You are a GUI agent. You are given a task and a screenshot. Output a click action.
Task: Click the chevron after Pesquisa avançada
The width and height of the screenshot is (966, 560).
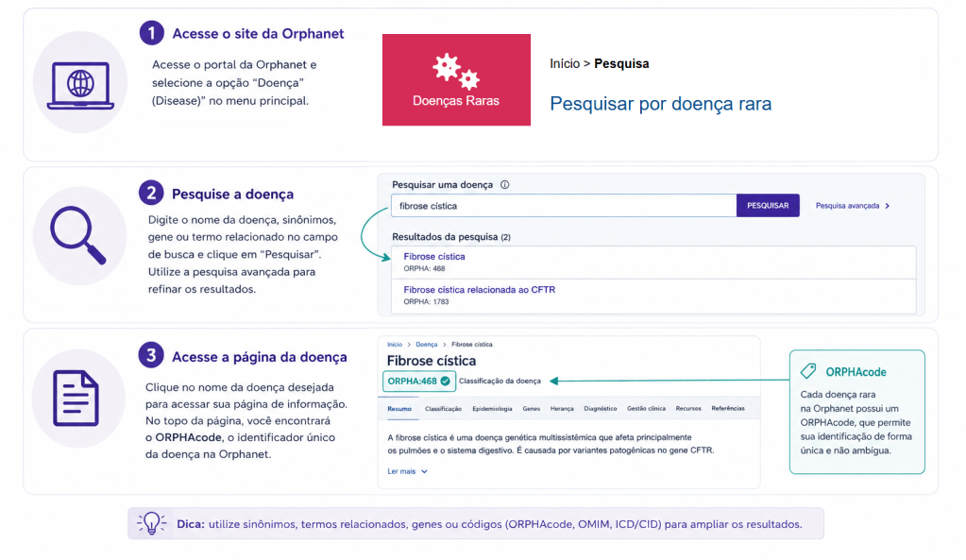click(887, 206)
